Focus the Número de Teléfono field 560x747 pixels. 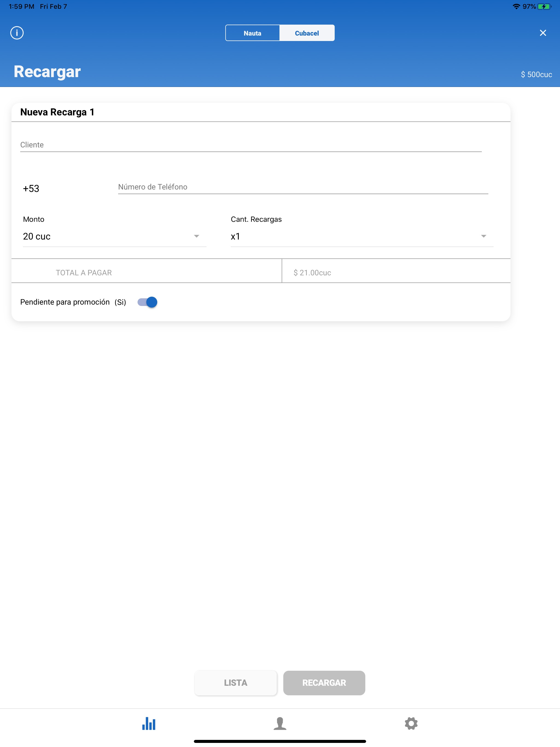(x=303, y=187)
